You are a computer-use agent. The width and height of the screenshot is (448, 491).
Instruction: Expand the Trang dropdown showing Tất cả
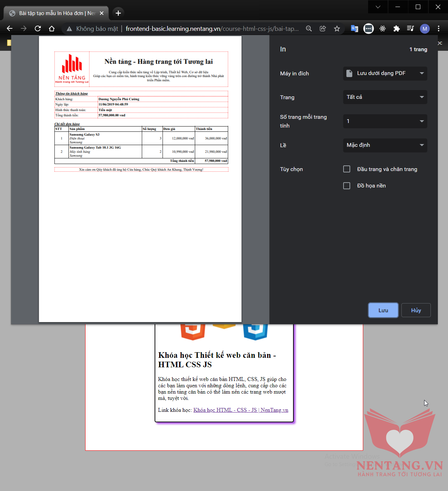pyautogui.click(x=385, y=97)
